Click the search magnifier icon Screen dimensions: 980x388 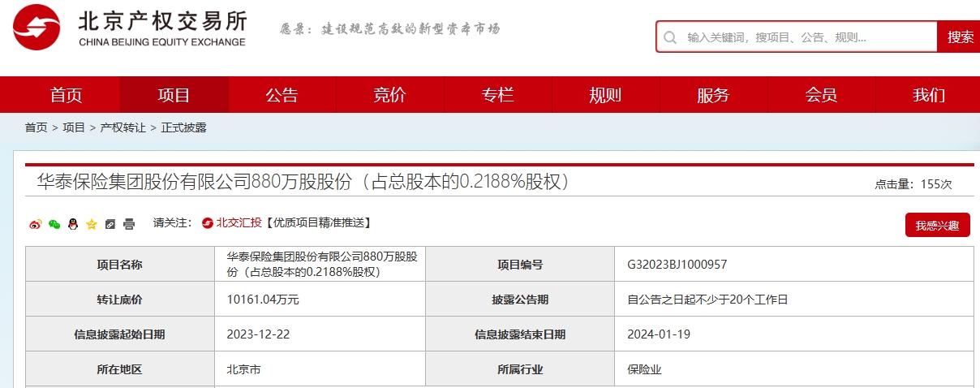click(670, 37)
